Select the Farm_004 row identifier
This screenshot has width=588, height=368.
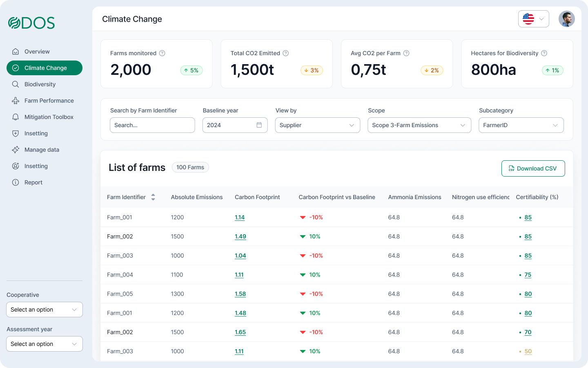pyautogui.click(x=120, y=275)
